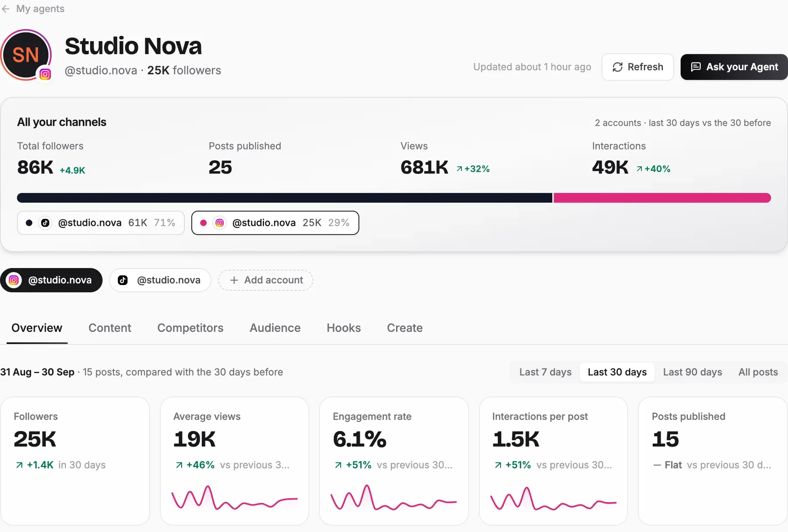Click the TikTok icon in the 61K chip

45,223
